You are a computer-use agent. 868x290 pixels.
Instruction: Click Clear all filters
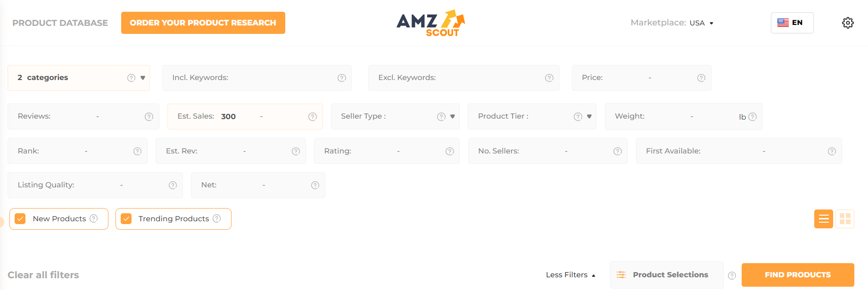point(43,274)
